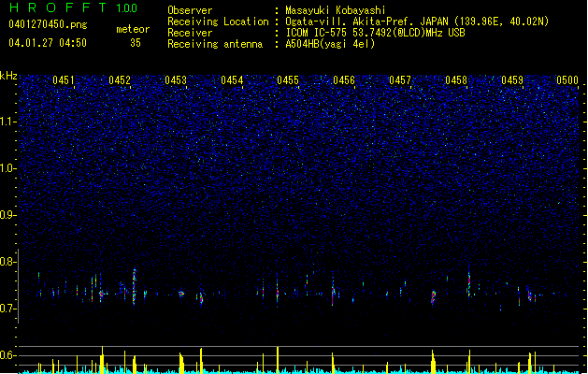Click the 0.8 frequency axis label
Viewport: 588px width, 374px height.
coord(7,262)
